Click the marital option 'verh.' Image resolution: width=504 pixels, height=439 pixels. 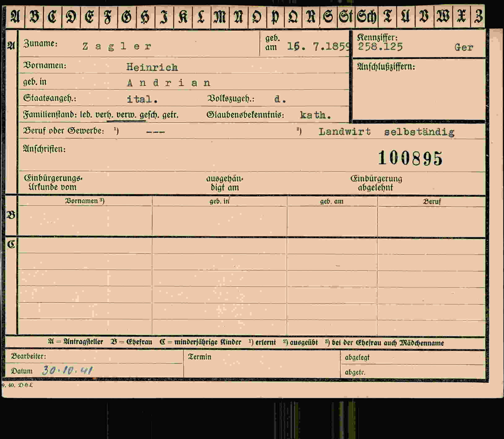(104, 115)
